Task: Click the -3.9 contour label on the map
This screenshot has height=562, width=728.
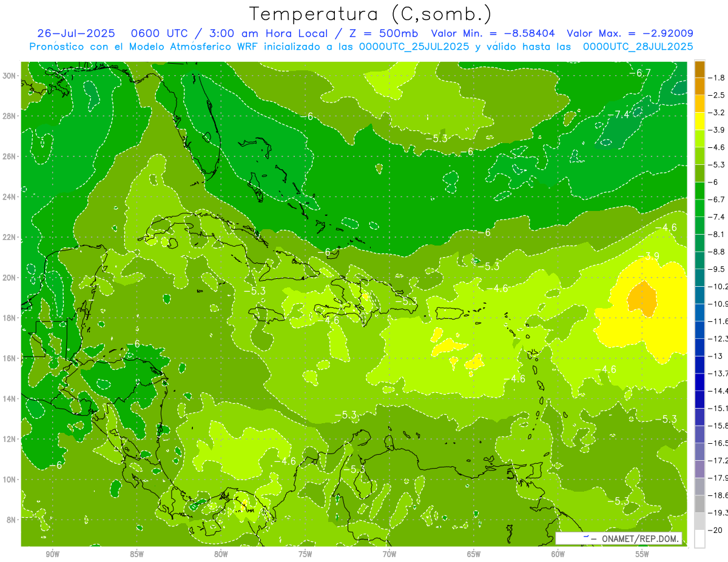Action: (x=649, y=256)
